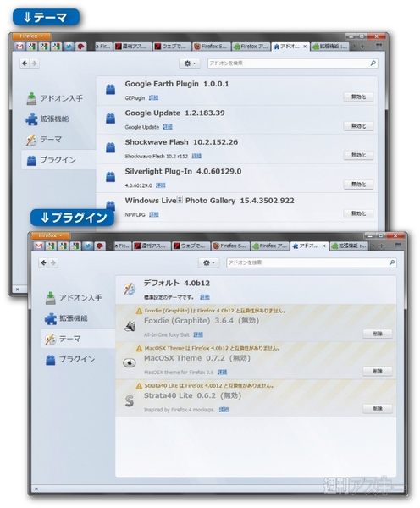420x508 pixels.
Task: Switch to Firefox S... tab in the plugins window
Action: tap(212, 47)
